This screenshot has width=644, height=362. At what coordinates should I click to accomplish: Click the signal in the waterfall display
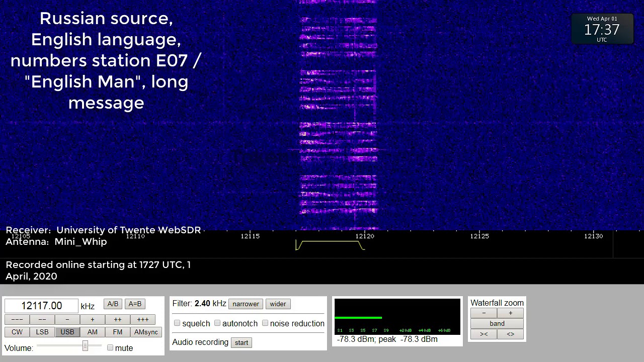338,115
